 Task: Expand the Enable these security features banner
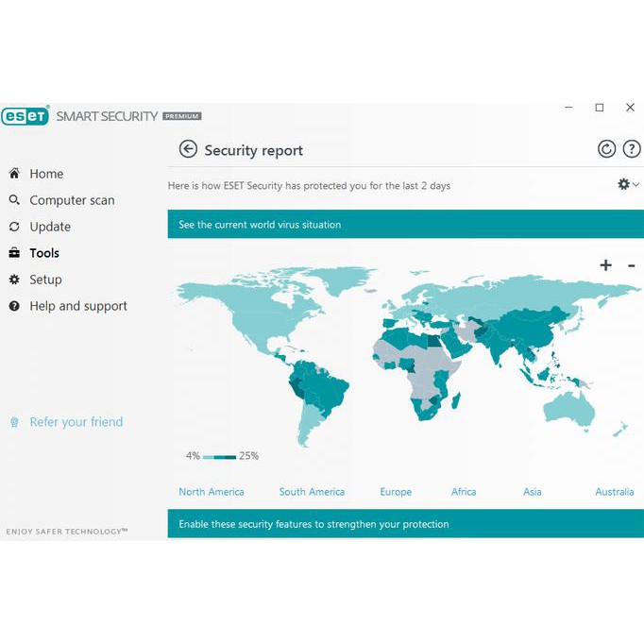point(405,524)
